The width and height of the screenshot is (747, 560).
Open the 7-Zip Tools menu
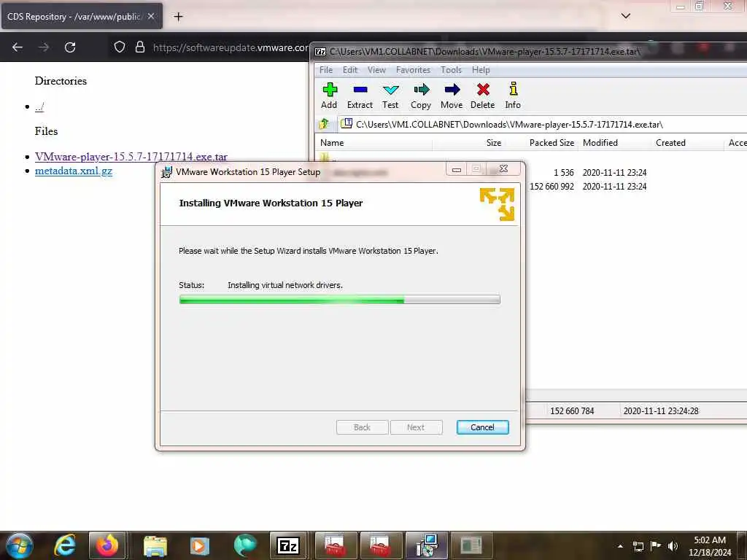(x=451, y=70)
